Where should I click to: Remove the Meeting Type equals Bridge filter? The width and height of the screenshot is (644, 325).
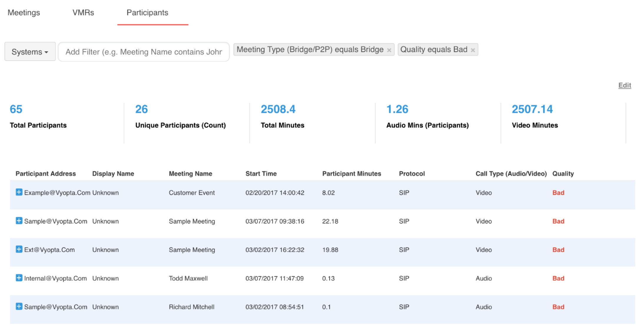[x=389, y=50]
